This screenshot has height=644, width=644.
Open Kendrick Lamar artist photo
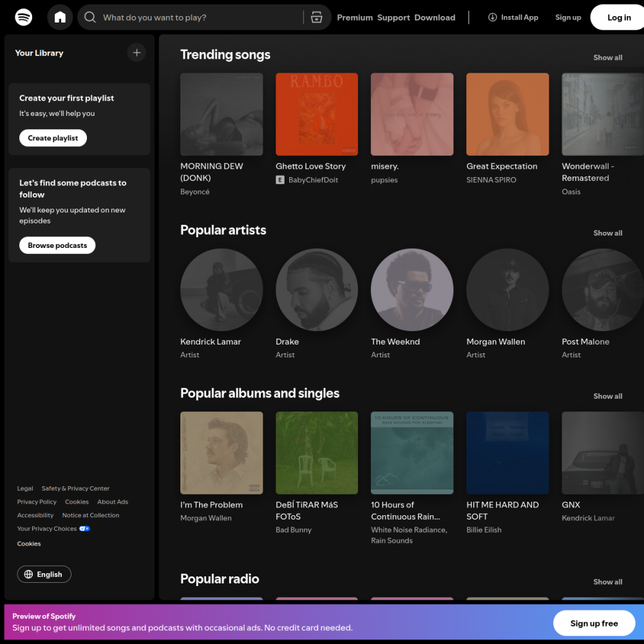[x=222, y=290]
